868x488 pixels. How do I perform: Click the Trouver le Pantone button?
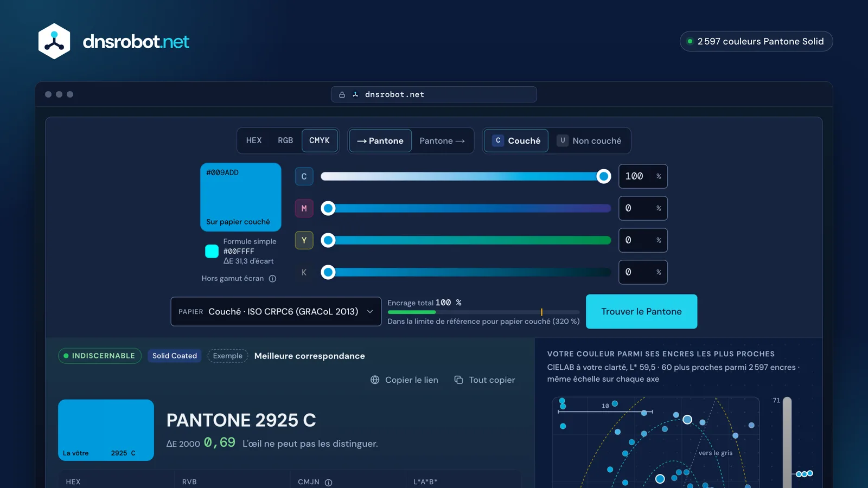coord(642,312)
